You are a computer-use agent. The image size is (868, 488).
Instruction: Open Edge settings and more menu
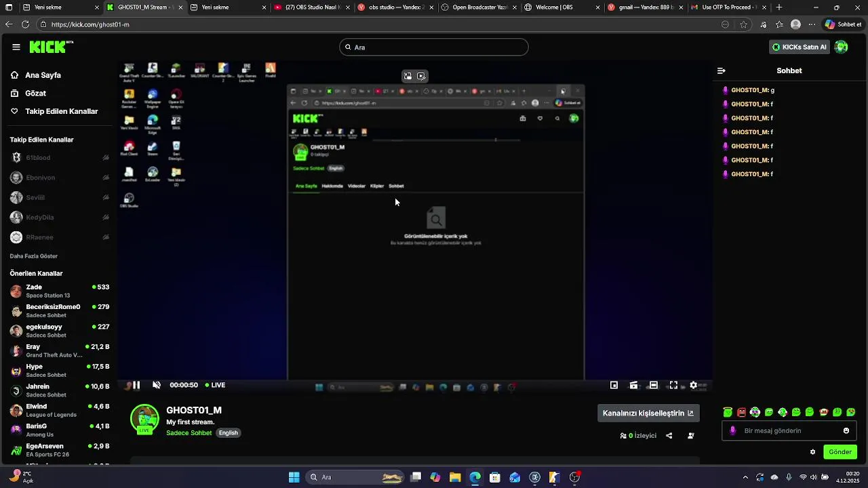pyautogui.click(x=812, y=24)
